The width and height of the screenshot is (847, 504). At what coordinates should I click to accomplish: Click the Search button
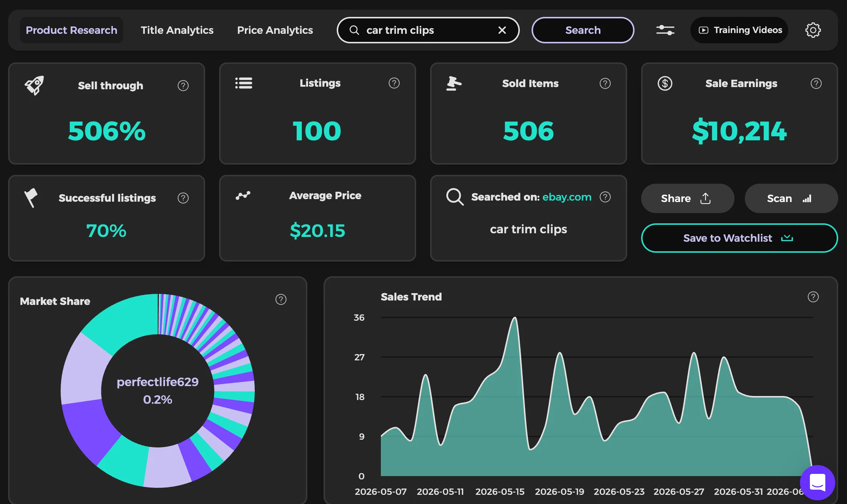coord(583,30)
